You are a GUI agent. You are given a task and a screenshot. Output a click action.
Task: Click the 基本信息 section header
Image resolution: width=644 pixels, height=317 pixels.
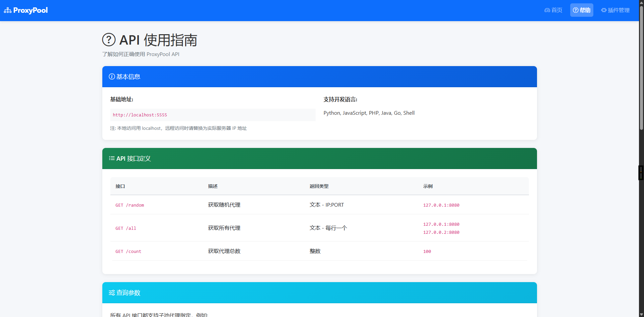click(x=320, y=76)
